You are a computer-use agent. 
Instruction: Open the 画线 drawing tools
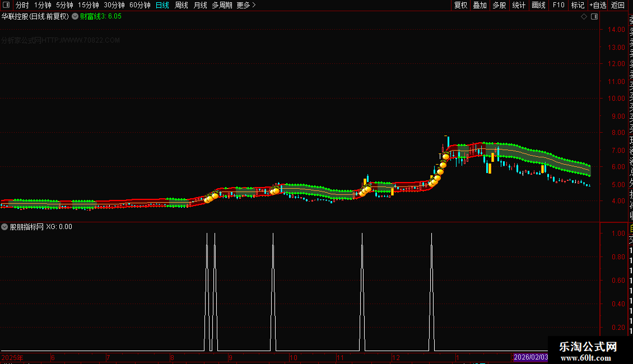538,5
